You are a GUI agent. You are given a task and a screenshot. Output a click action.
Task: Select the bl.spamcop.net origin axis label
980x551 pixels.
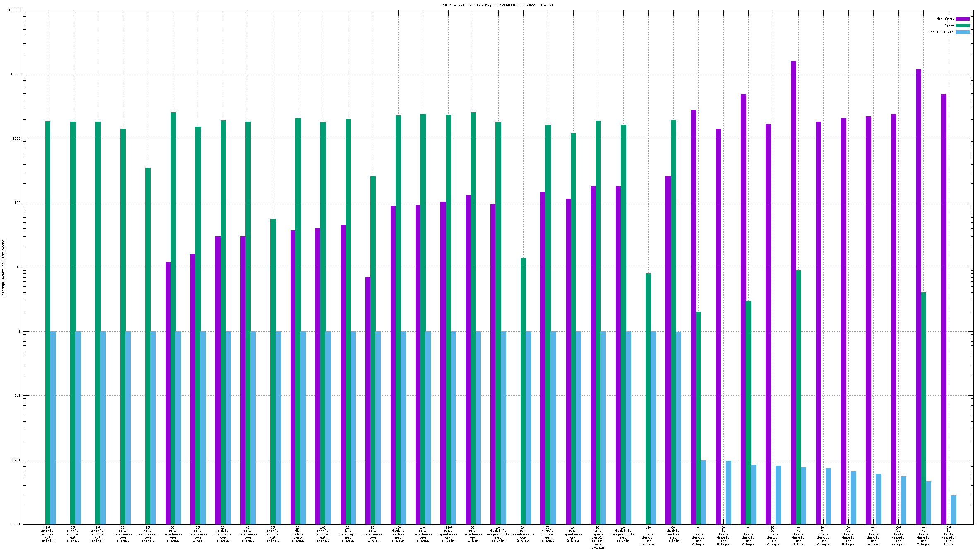(348, 534)
